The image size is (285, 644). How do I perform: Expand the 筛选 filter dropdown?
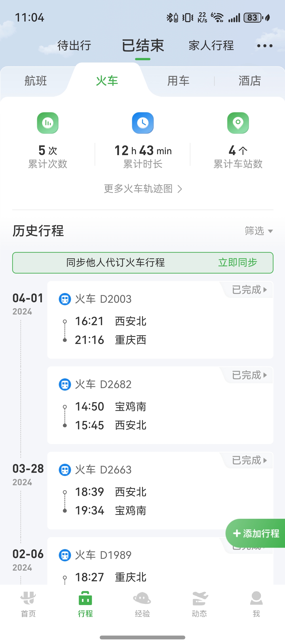pos(259,231)
